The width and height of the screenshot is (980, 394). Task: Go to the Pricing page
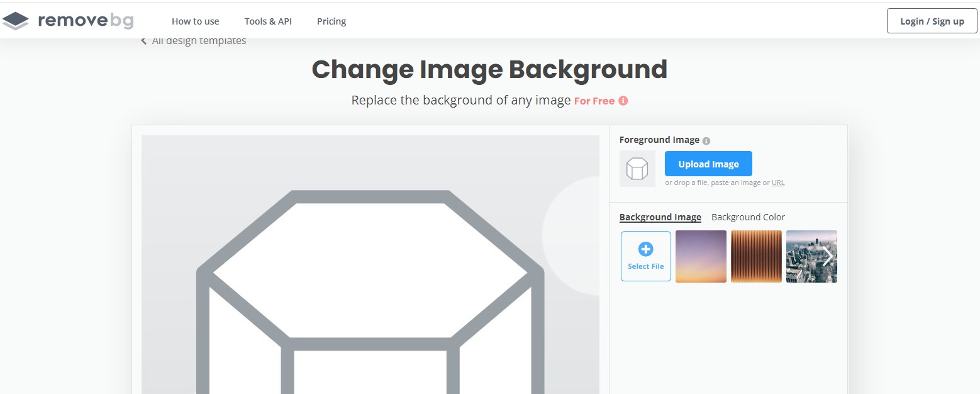(x=331, y=21)
